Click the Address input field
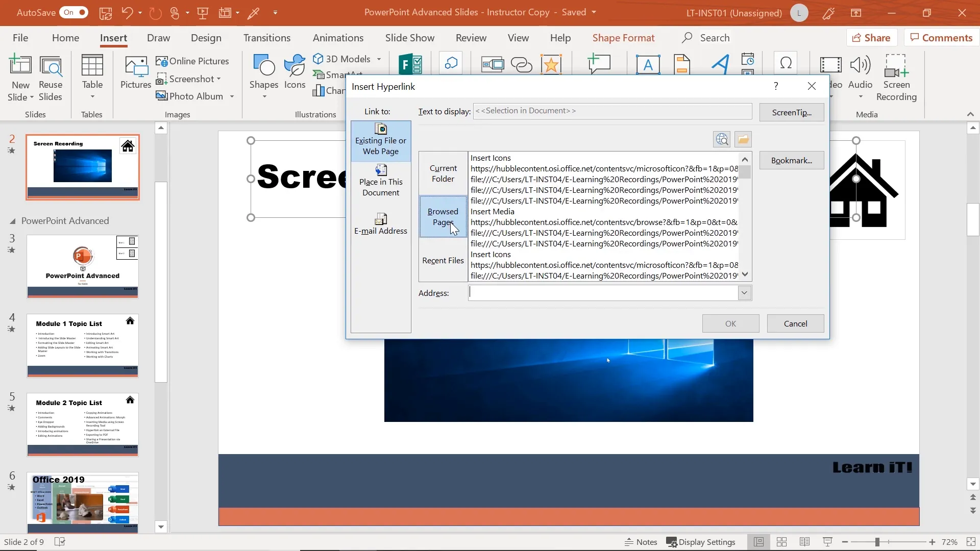Image resolution: width=980 pixels, height=551 pixels. pyautogui.click(x=603, y=293)
